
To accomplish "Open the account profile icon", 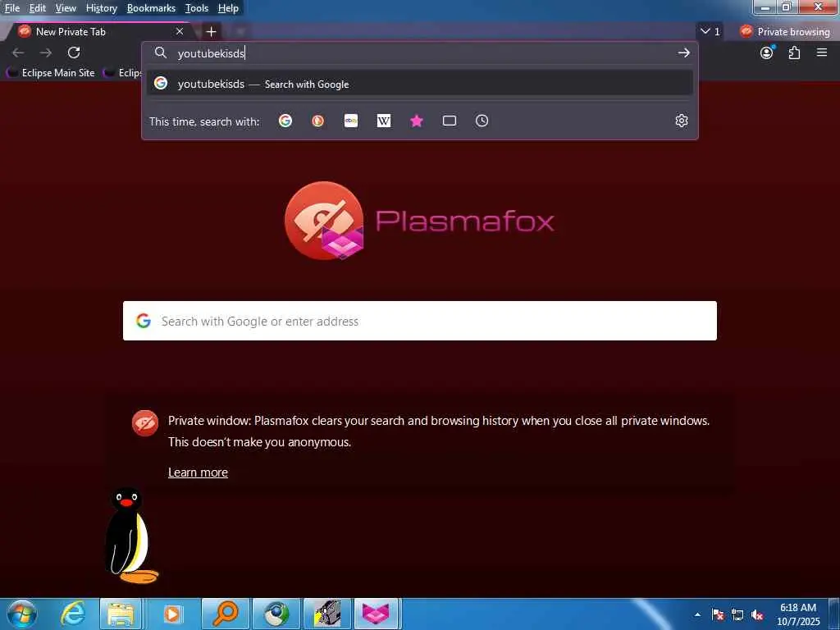I will (x=767, y=52).
